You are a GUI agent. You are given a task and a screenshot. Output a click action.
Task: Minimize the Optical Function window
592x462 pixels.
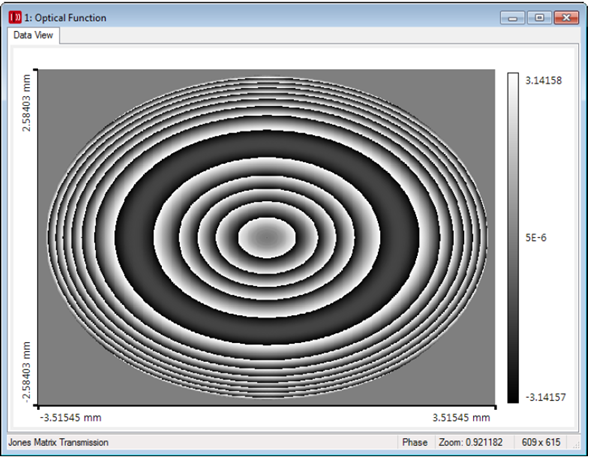tap(512, 18)
